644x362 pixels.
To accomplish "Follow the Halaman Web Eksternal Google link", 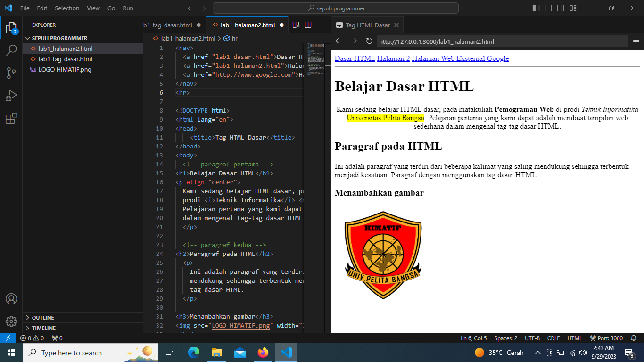I will click(x=460, y=58).
